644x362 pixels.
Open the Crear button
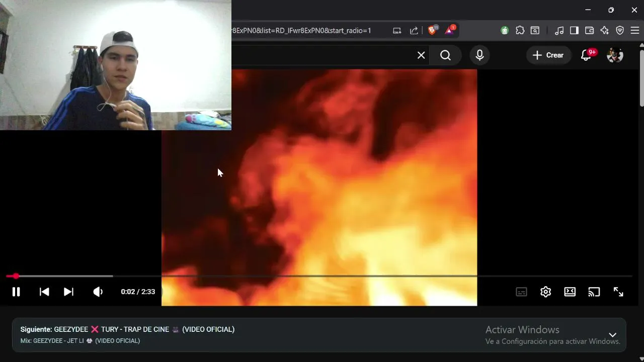pos(548,55)
